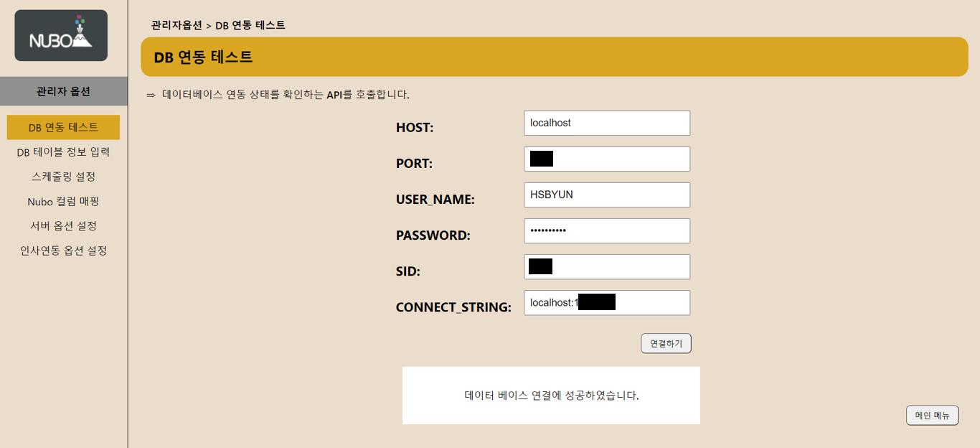Image resolution: width=980 pixels, height=448 pixels.
Task: Focus the PASSWORD field
Action: pyautogui.click(x=607, y=230)
